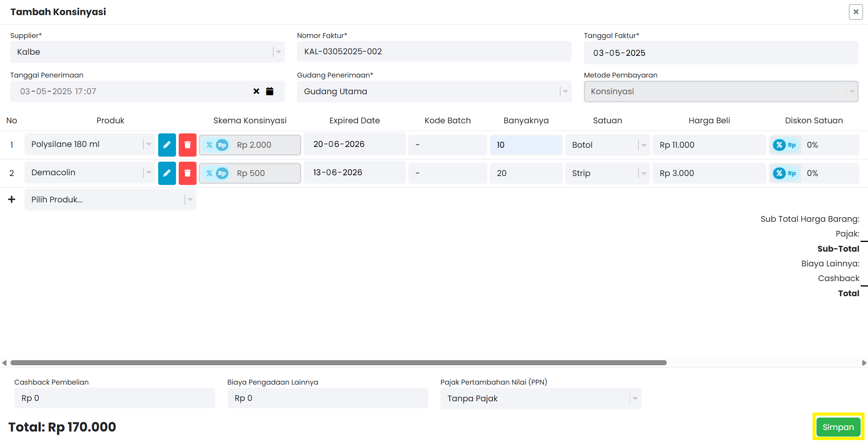
Task: Click the Cashback Pembelian input field
Action: [x=115, y=398]
